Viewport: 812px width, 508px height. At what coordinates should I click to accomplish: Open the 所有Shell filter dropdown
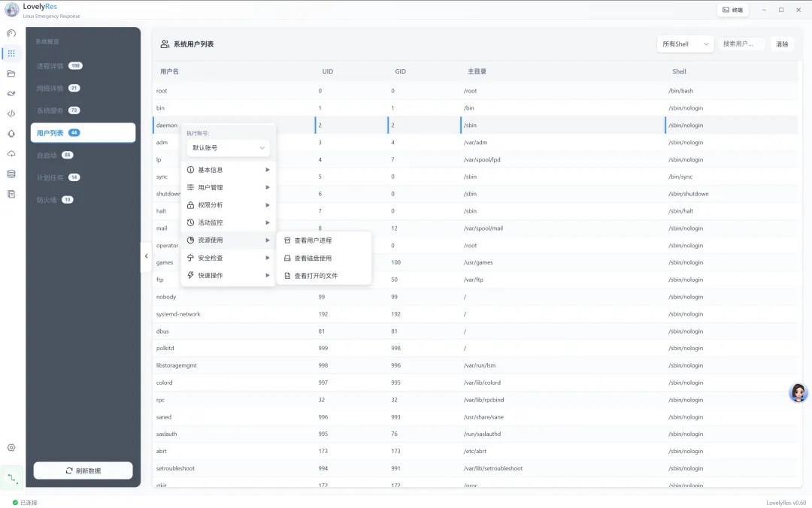[685, 44]
